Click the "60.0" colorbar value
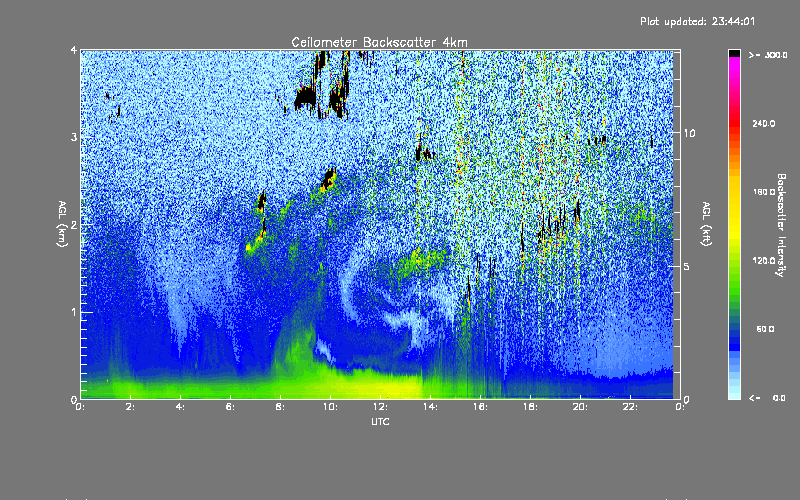Screen dimensions: 800x500 point(765,329)
